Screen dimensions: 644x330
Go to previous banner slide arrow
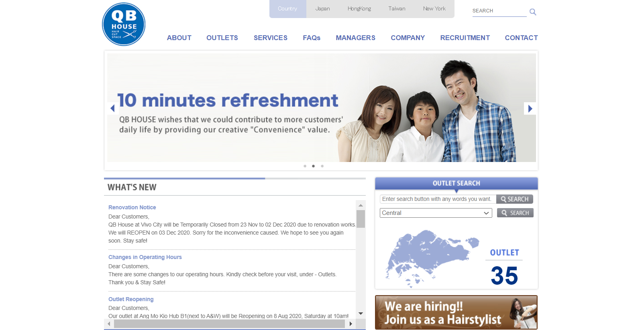[112, 108]
